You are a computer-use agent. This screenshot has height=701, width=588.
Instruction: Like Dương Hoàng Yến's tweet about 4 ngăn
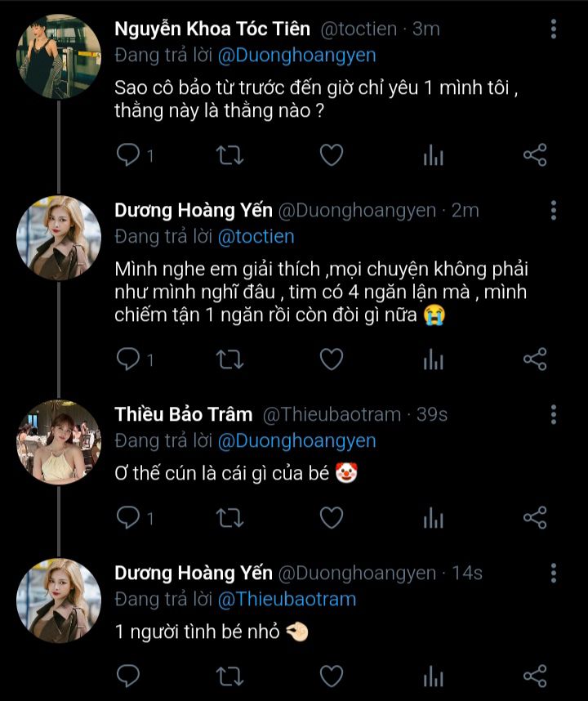coord(331,359)
